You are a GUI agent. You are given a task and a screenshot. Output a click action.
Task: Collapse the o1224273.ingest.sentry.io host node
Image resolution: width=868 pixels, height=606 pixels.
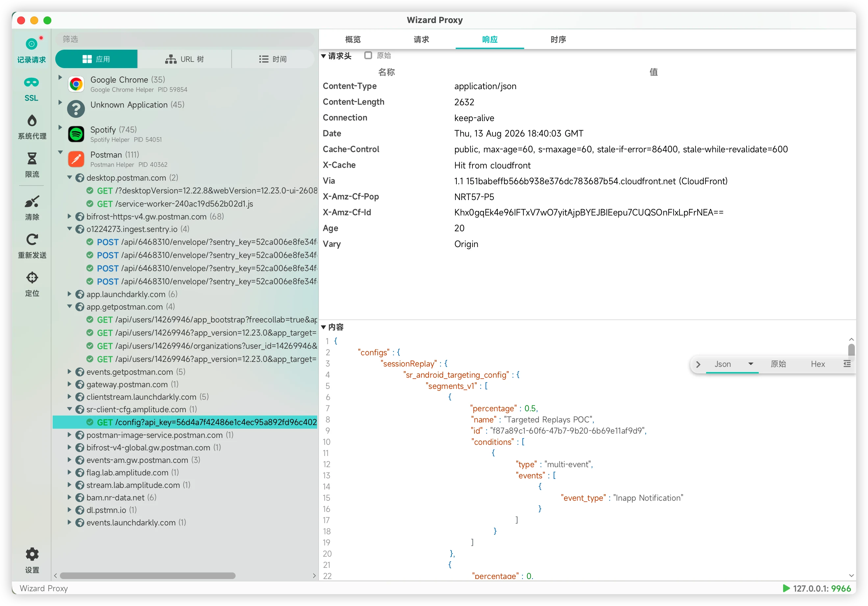pos(69,229)
